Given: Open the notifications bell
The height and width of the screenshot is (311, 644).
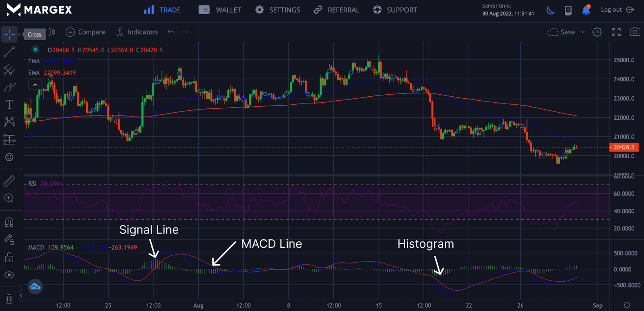Looking at the screenshot, I should [586, 10].
